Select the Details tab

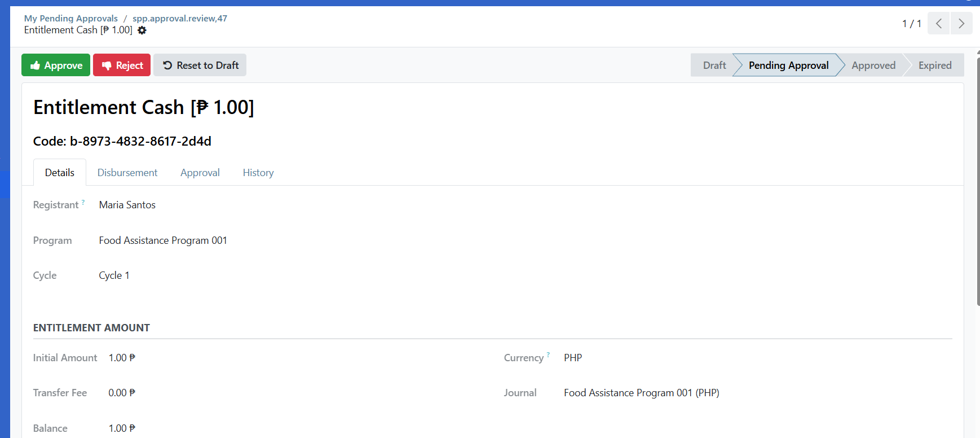pyautogui.click(x=60, y=173)
